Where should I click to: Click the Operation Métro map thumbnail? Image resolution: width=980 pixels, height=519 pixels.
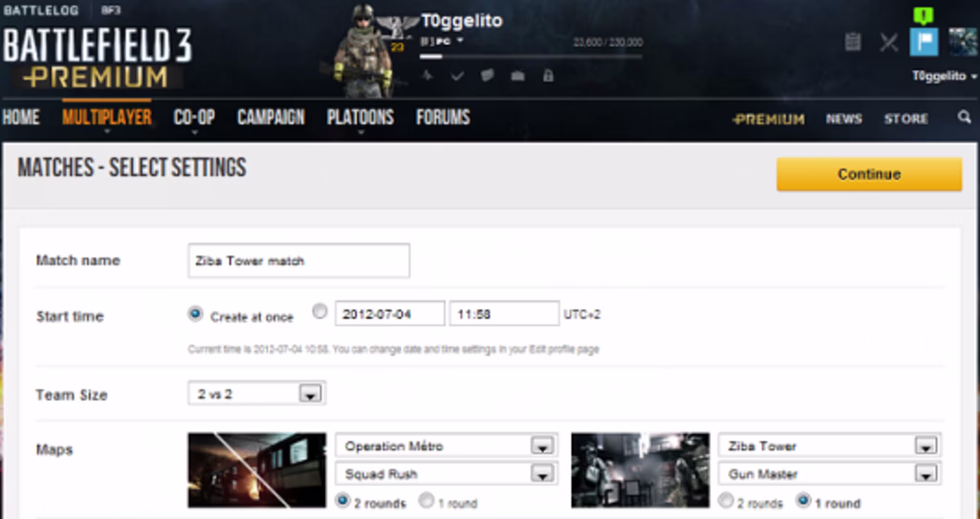[257, 470]
